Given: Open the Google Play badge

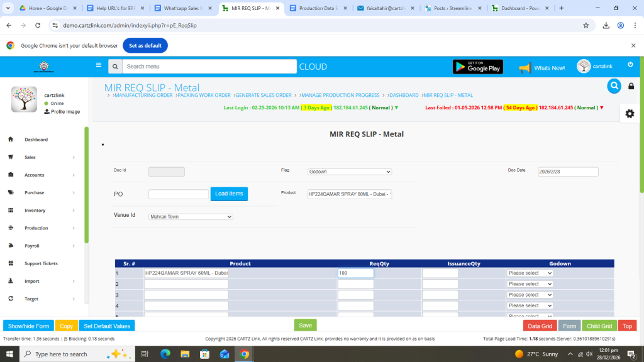Looking at the screenshot, I should tap(477, 67).
